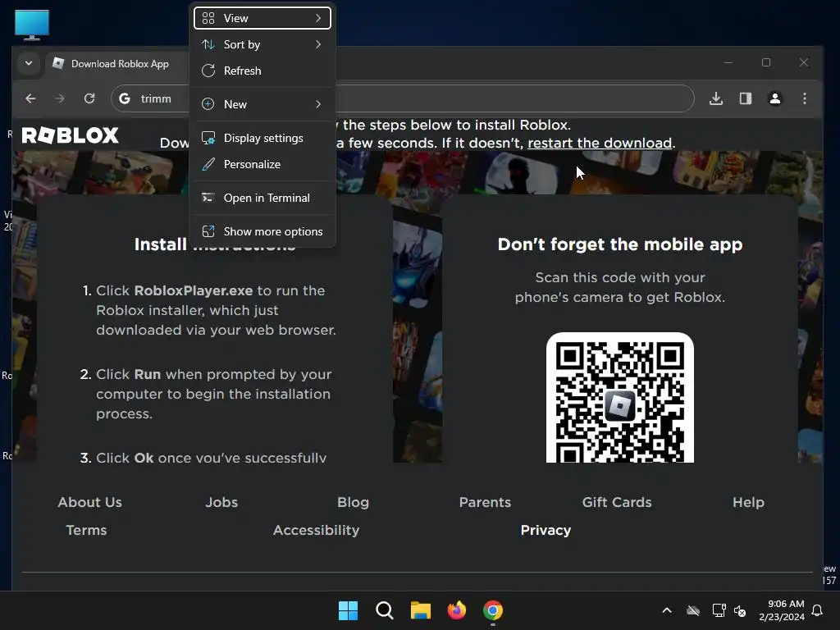Open Blog footer link
The height and width of the screenshot is (630, 840).
353,502
